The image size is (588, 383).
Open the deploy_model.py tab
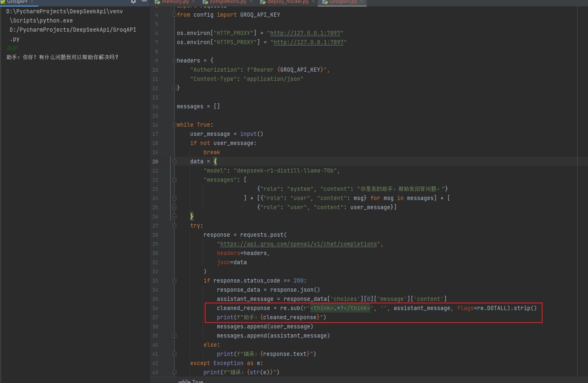coord(288,2)
